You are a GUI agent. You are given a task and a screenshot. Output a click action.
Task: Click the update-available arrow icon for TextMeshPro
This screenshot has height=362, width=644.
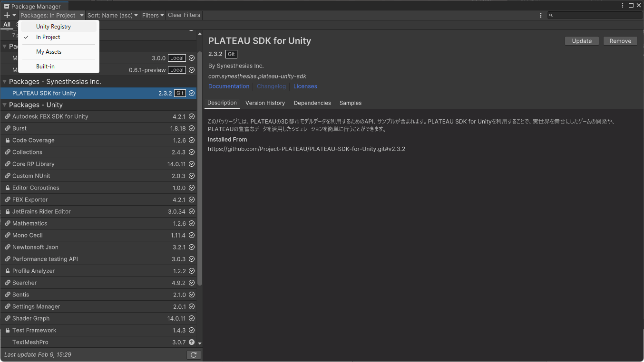tap(192, 342)
